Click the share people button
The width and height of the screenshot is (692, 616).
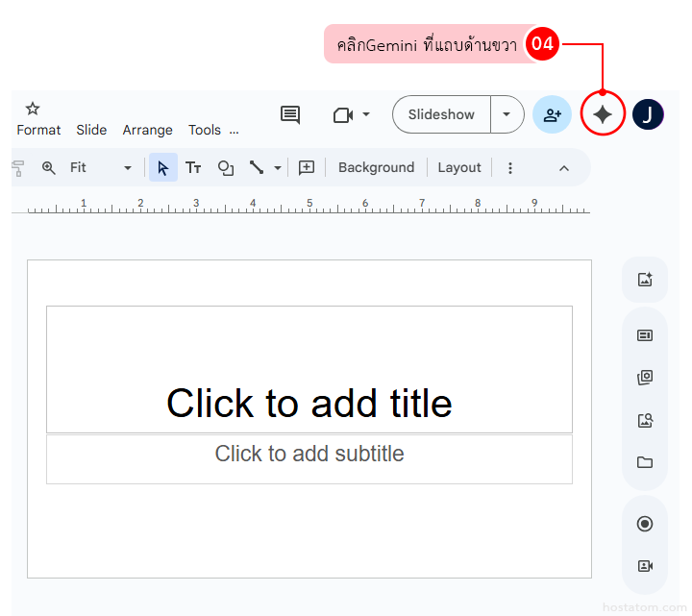click(x=552, y=114)
